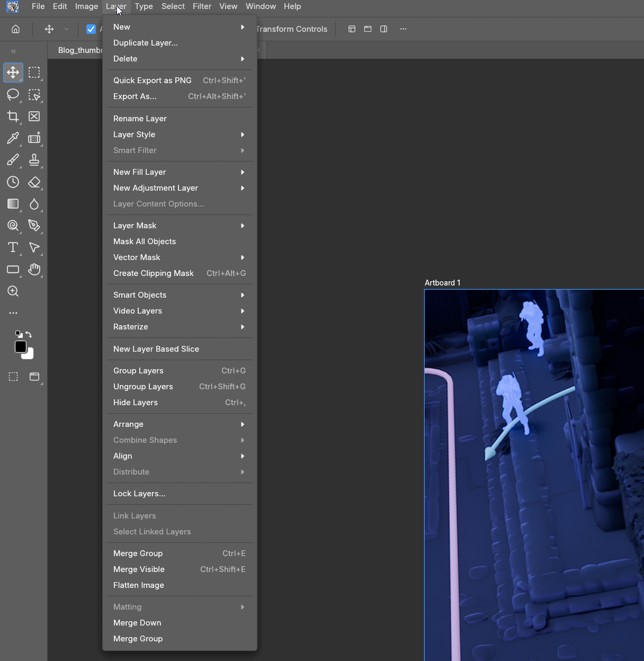The width and height of the screenshot is (644, 661).
Task: Click the first layout icon in options bar
Action: 352,29
